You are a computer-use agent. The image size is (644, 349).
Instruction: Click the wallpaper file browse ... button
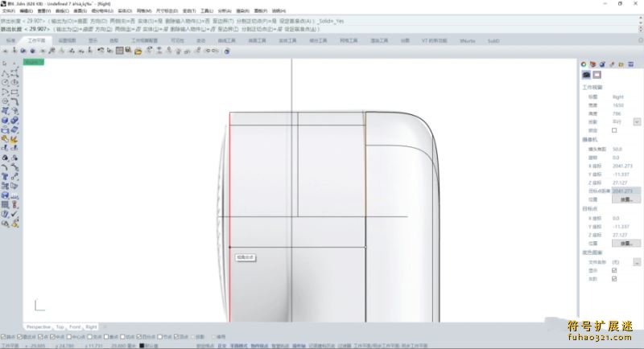[637, 261]
